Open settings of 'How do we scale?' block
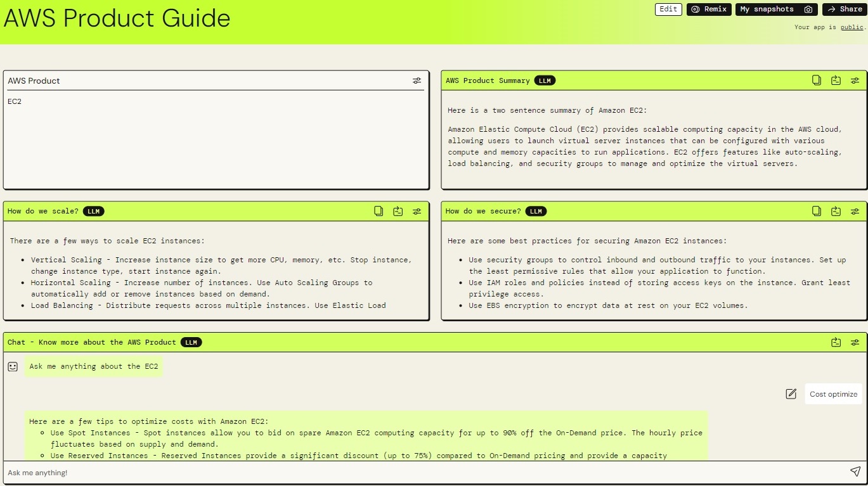 coord(417,212)
